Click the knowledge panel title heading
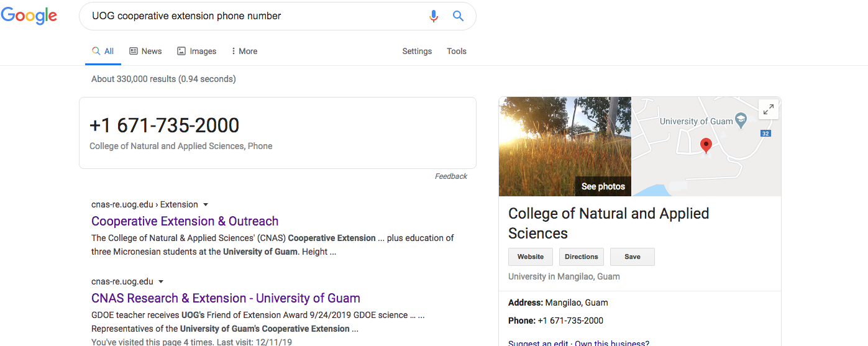Viewport: 868px width, 346px height. pyautogui.click(x=609, y=223)
